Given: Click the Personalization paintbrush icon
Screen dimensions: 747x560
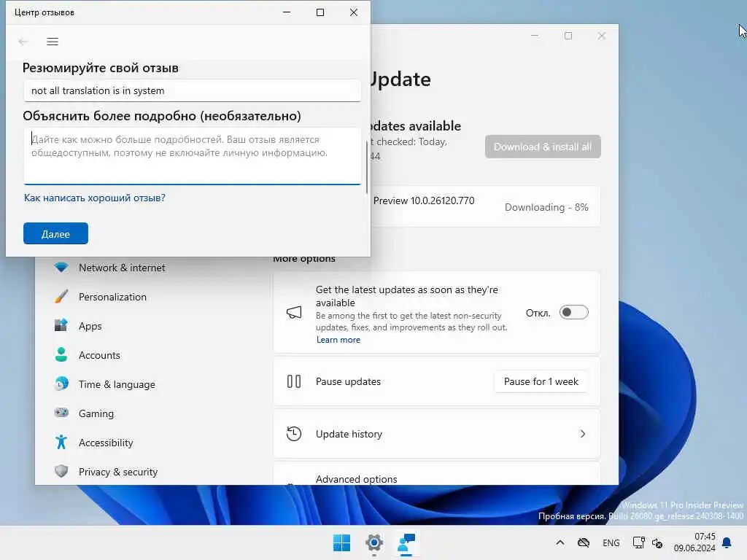Looking at the screenshot, I should tap(61, 297).
